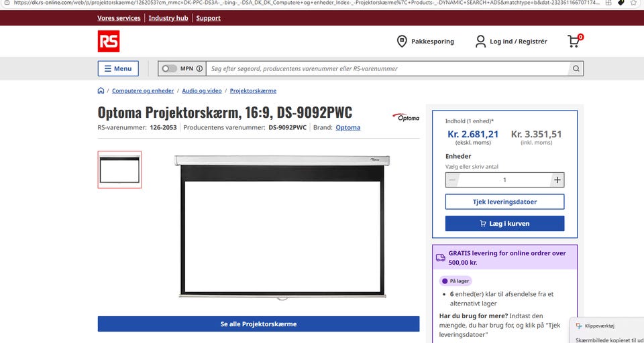Open Industry hub link
Image resolution: width=644 pixels, height=343 pixels.
pos(168,18)
